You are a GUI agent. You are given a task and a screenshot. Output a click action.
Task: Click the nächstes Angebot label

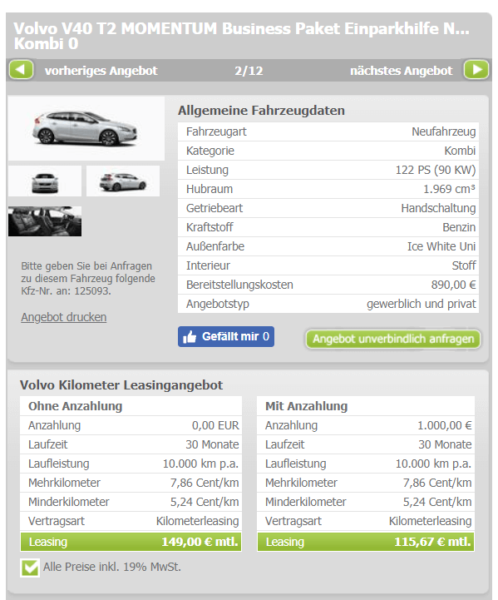click(401, 70)
